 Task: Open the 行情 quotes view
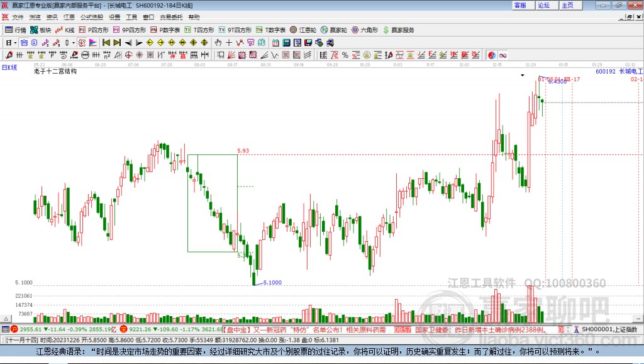point(15,30)
